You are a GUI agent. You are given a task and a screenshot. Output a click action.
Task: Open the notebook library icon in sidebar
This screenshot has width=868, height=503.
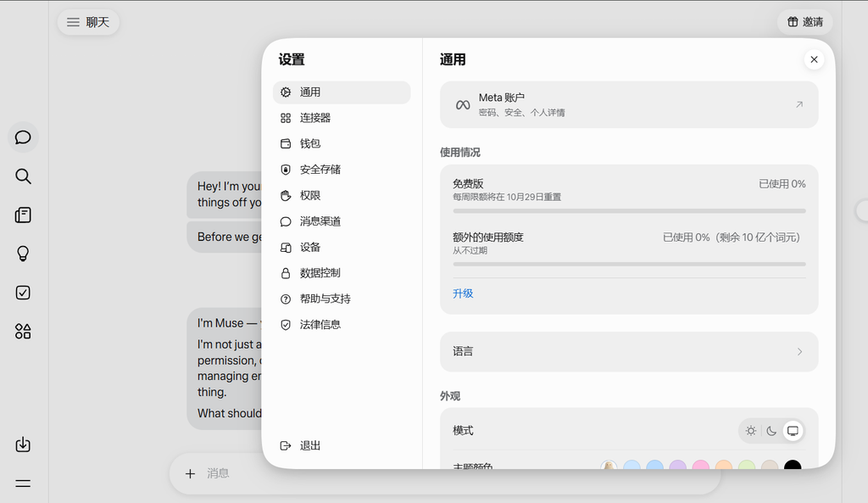[23, 215]
